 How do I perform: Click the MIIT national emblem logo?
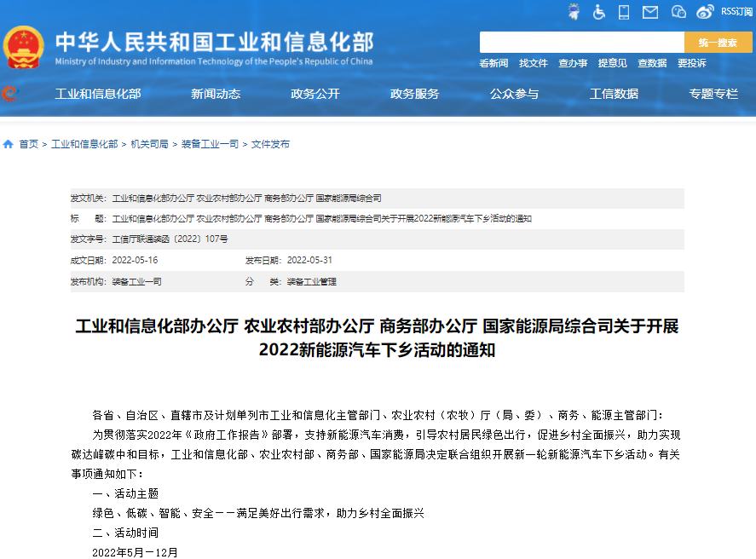pos(24,47)
